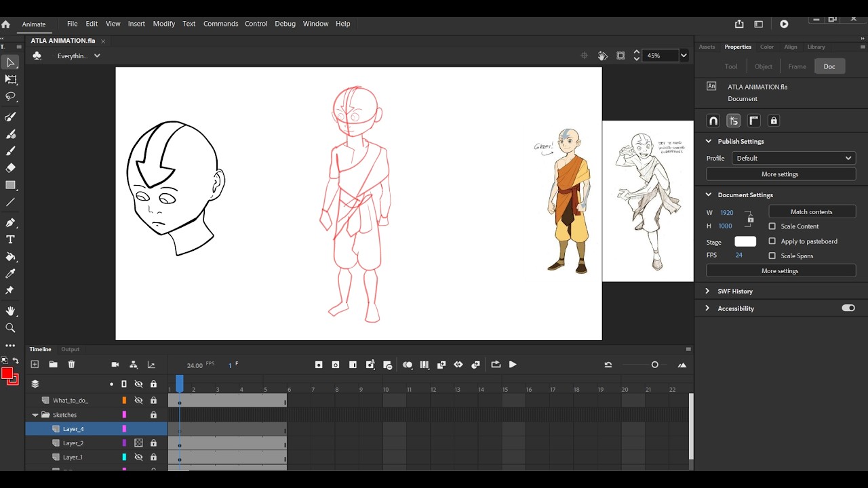Screen dimensions: 868x488
Task: Collapse the Sketches layer folder
Action: [35, 415]
